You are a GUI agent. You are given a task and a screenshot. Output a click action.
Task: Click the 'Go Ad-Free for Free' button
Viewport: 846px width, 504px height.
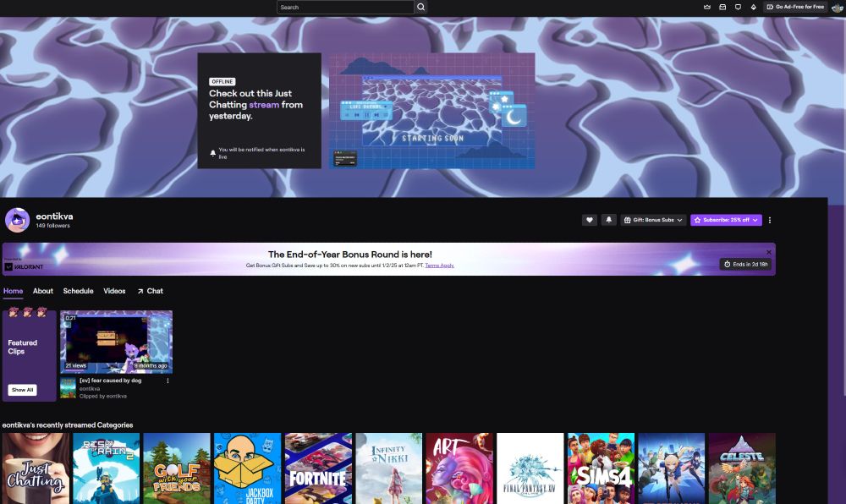(795, 7)
